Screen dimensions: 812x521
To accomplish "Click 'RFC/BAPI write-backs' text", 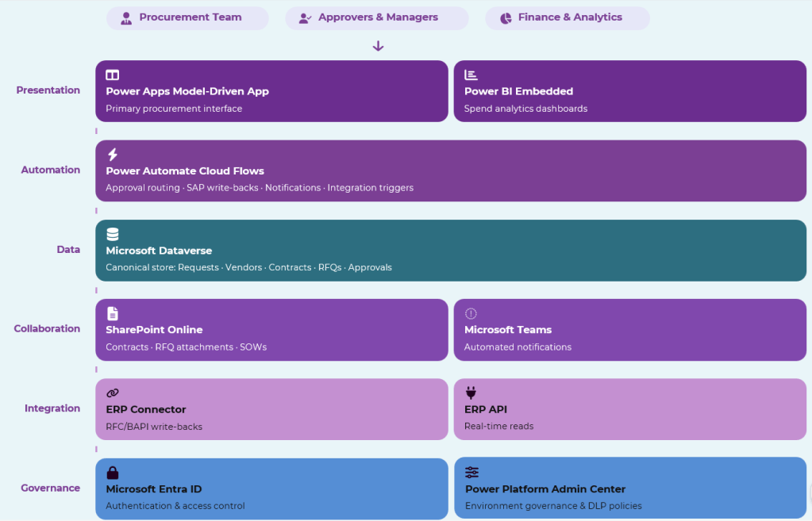I will [154, 427].
